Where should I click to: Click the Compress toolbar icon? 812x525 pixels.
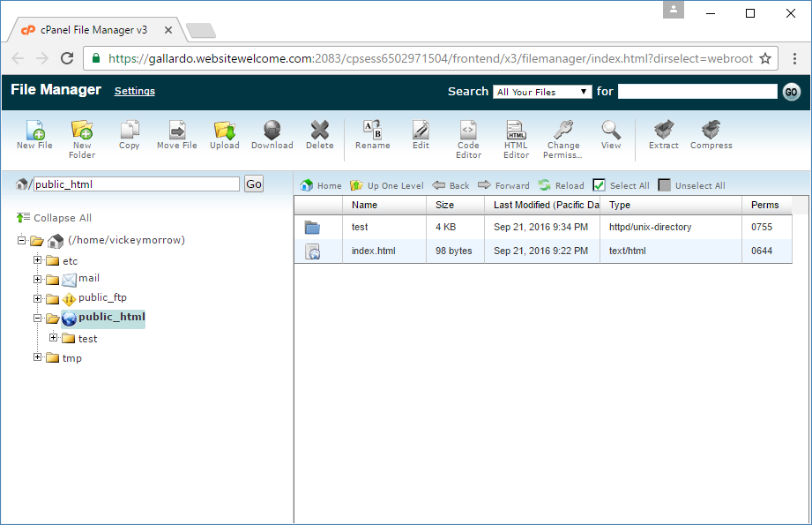(x=711, y=130)
